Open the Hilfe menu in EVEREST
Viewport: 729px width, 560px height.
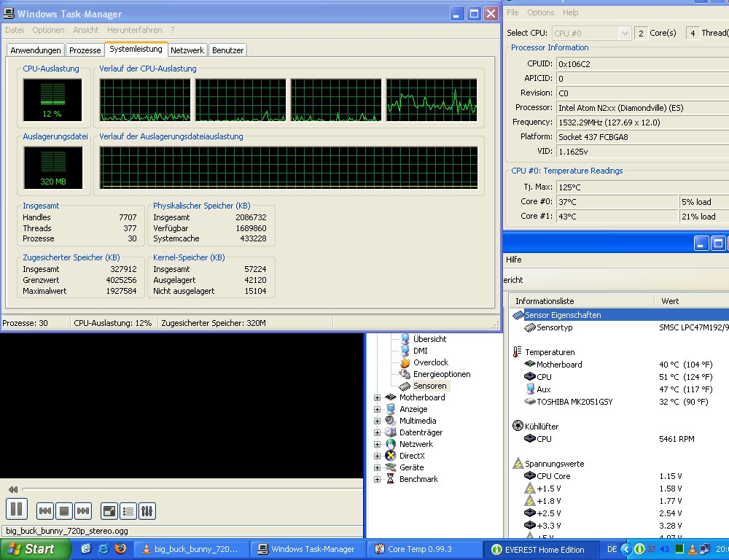click(x=514, y=260)
